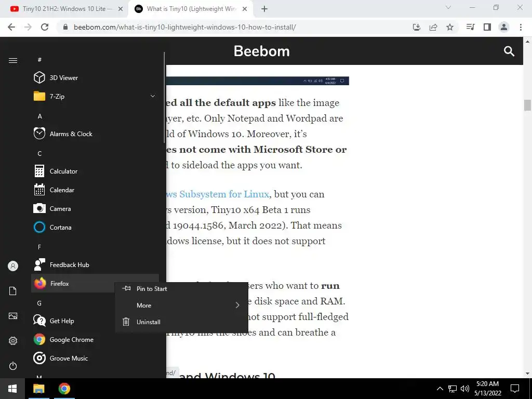Toggle Chrome side panel
This screenshot has width=532, height=399.
point(487,27)
